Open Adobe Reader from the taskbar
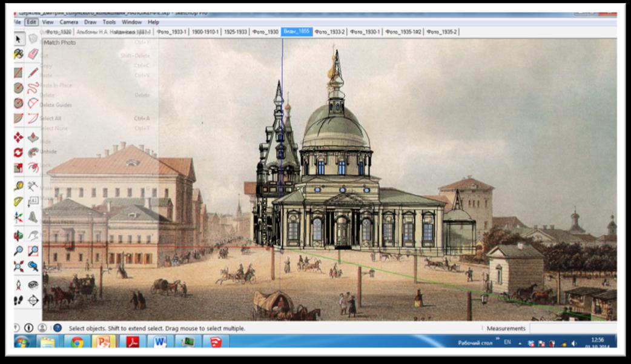This screenshot has height=364, width=631. 133,343
